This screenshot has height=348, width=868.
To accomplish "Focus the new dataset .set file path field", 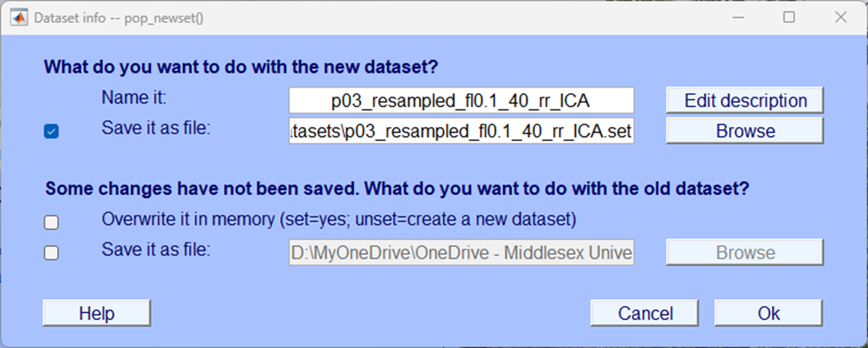I will [461, 131].
